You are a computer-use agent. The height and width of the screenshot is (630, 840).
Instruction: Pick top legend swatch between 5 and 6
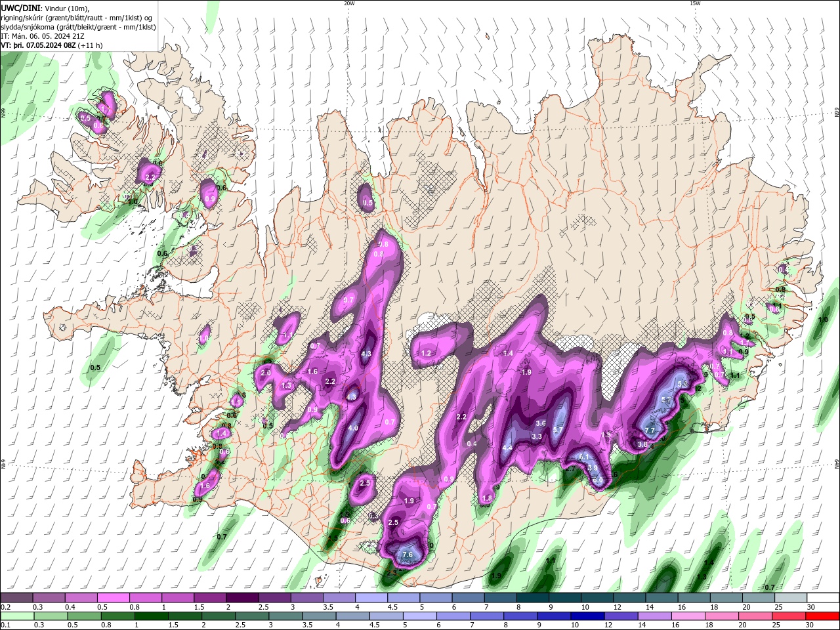pos(436,598)
